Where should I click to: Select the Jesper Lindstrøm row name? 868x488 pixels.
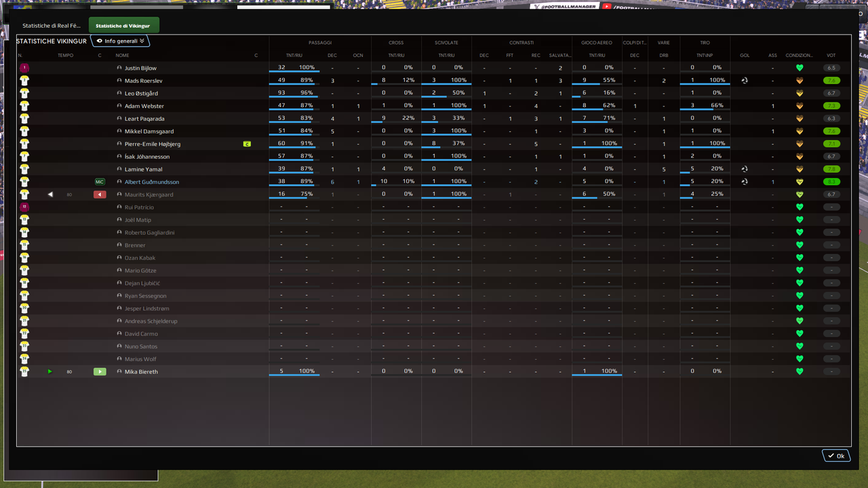pos(147,308)
